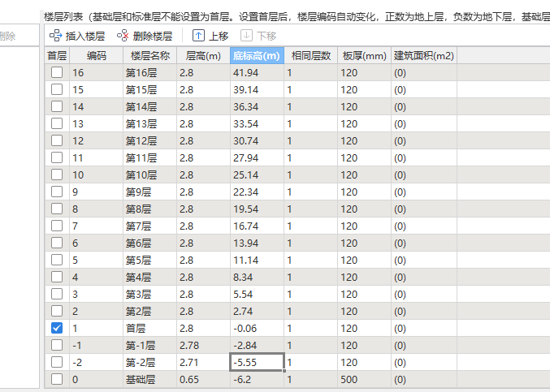Click the 建筑面积(m2) column header

point(424,55)
